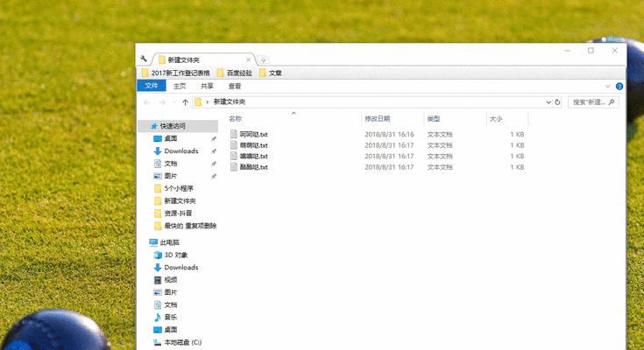Click the pin icon next to pinned 桌面

[x=214, y=139]
